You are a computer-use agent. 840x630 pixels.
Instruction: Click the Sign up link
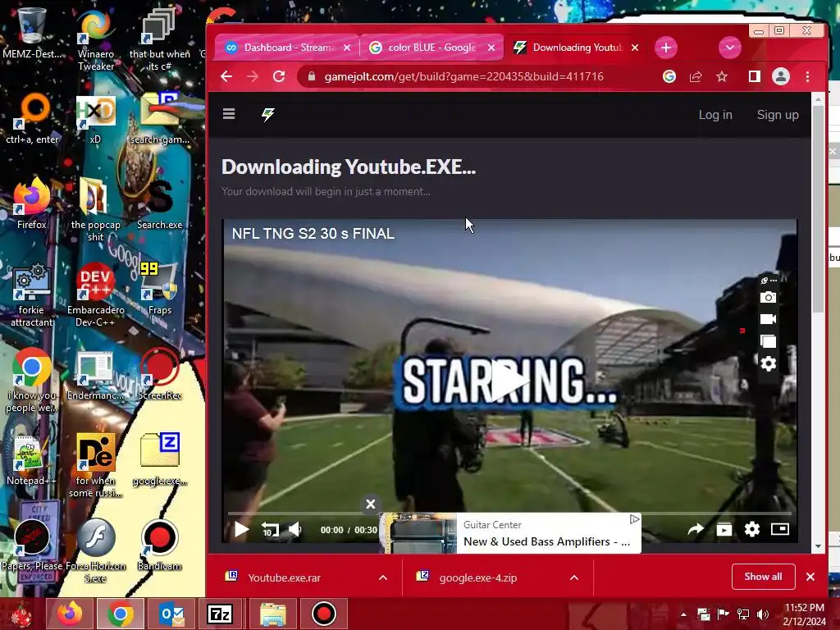click(778, 115)
